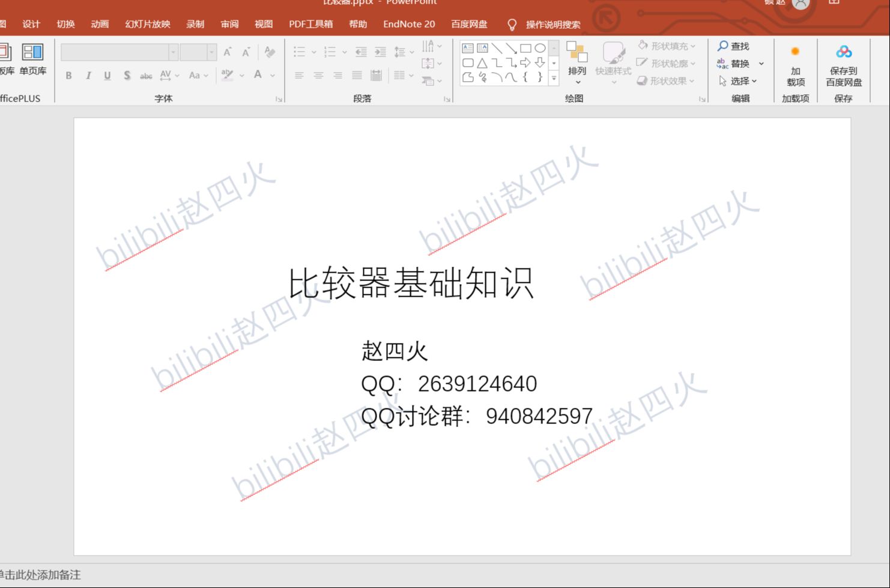Select rounded rectangle shape
This screenshot has width=890, height=588.
468,62
